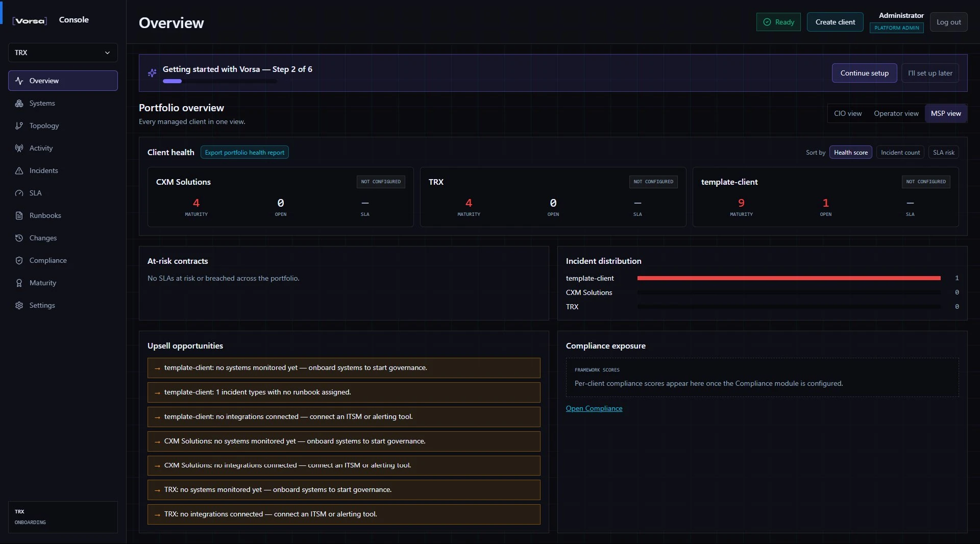Click the Topology branch icon

point(19,126)
